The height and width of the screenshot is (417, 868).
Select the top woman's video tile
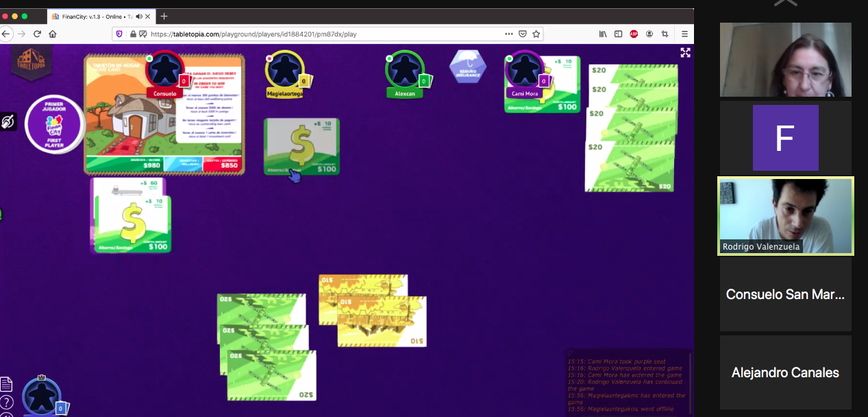pos(785,60)
